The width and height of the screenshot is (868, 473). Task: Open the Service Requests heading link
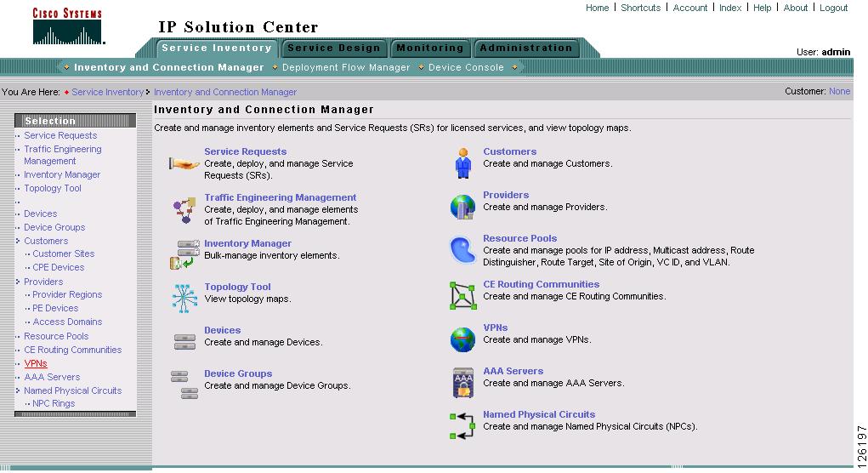245,151
